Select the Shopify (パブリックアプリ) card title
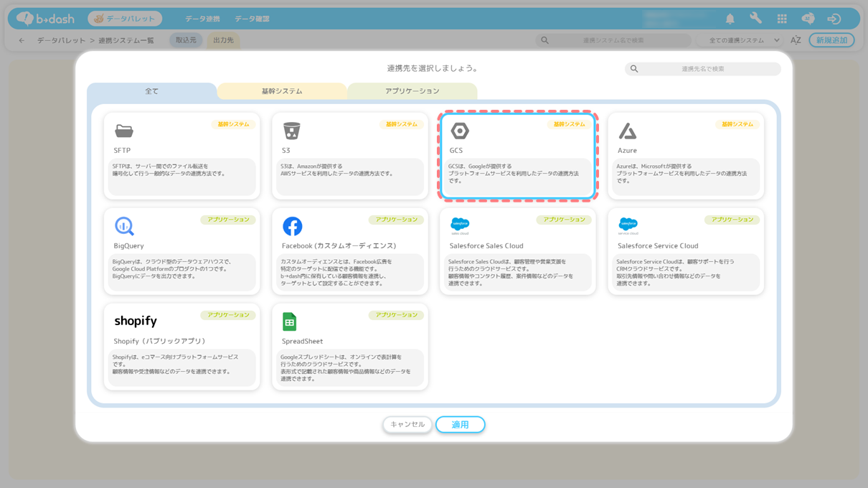 [160, 341]
